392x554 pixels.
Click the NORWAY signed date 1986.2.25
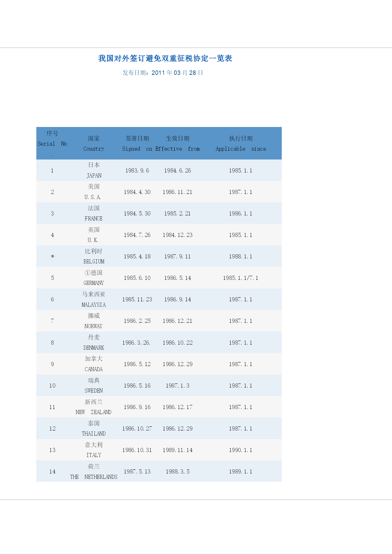click(x=137, y=321)
